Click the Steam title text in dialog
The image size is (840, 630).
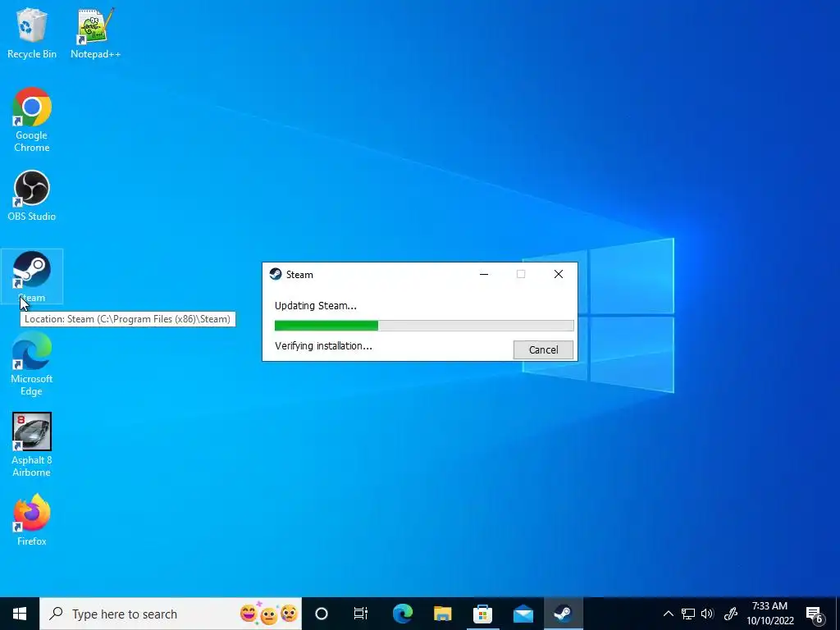(x=299, y=275)
